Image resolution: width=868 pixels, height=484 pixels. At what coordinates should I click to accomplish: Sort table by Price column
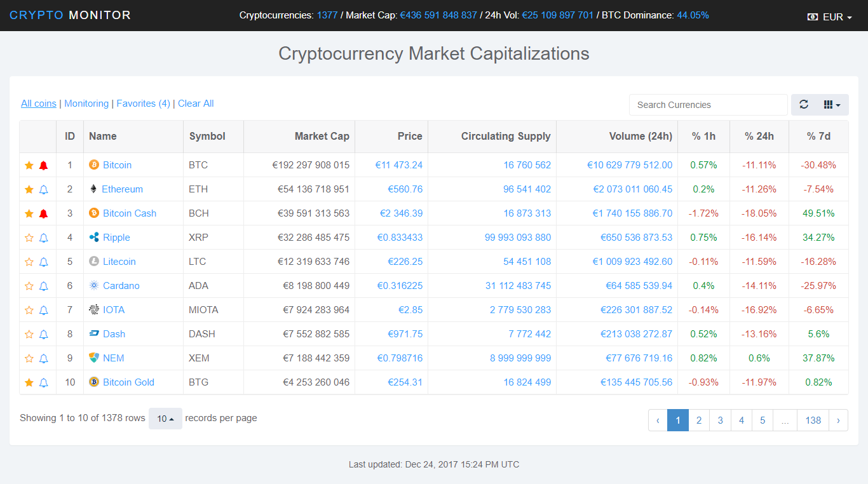(x=391, y=137)
